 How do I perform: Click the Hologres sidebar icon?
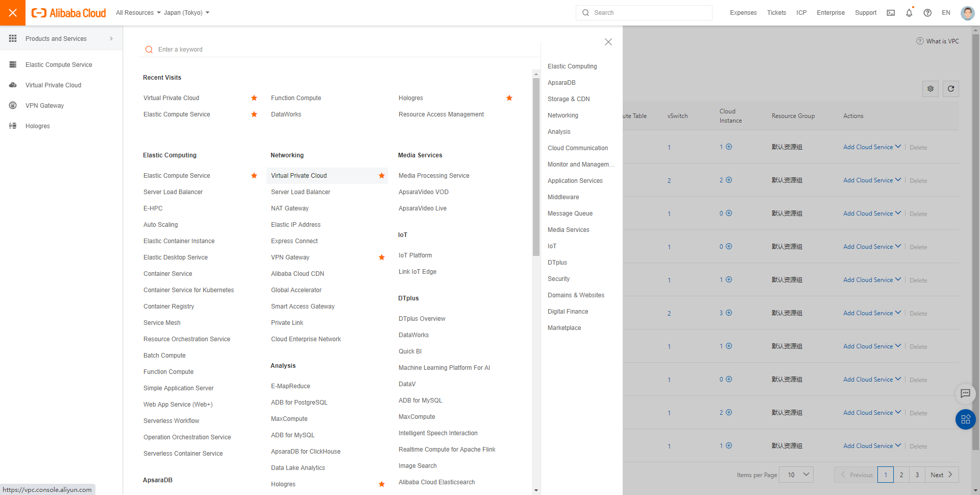[x=13, y=126]
